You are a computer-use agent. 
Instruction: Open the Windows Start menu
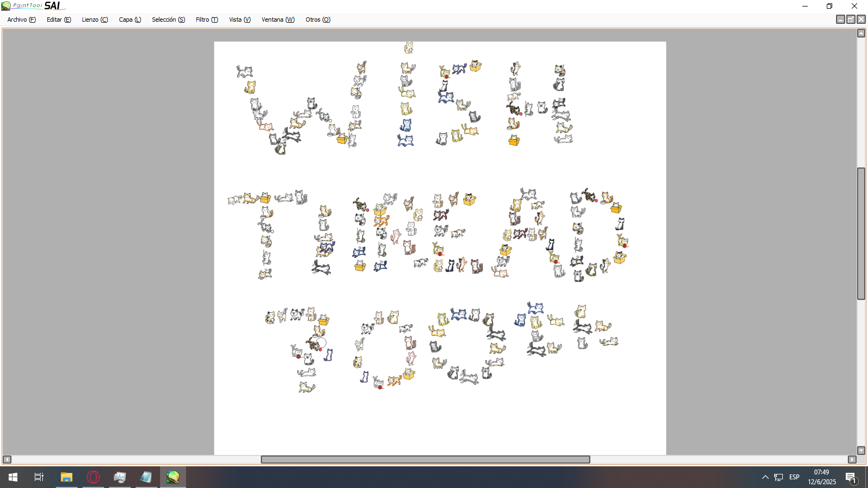[13, 477]
